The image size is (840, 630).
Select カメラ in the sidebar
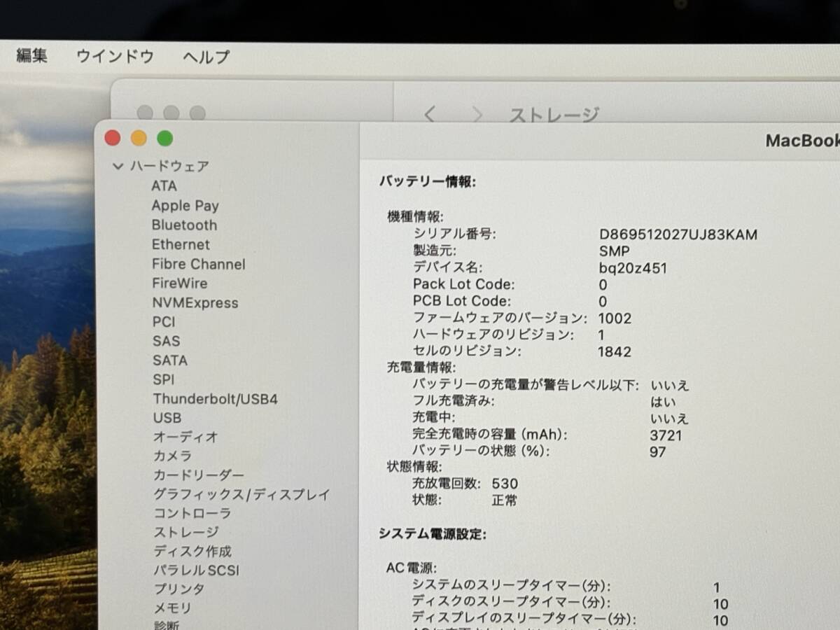[x=172, y=456]
